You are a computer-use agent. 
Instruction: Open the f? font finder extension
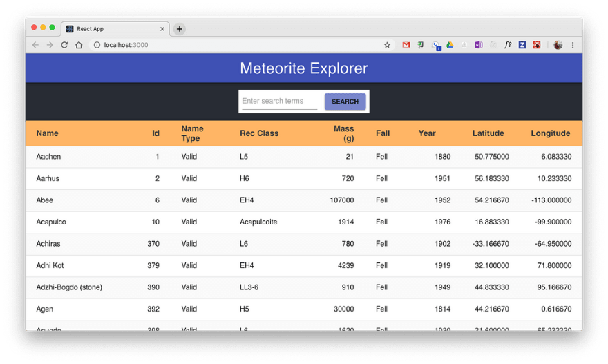tap(508, 45)
